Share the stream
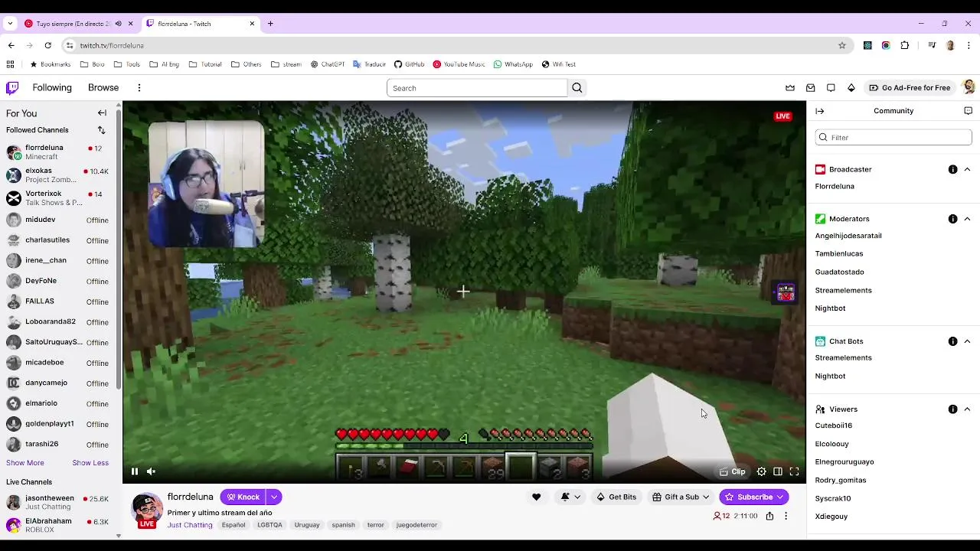The height and width of the screenshot is (551, 980). pyautogui.click(x=769, y=516)
